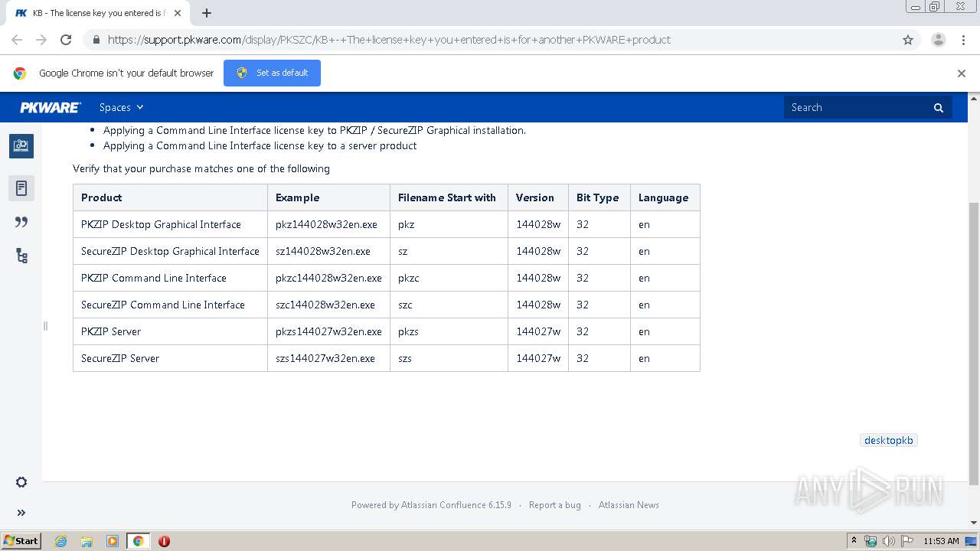Open the Windows Start menu
The width and height of the screenshot is (980, 551).
click(x=21, y=540)
